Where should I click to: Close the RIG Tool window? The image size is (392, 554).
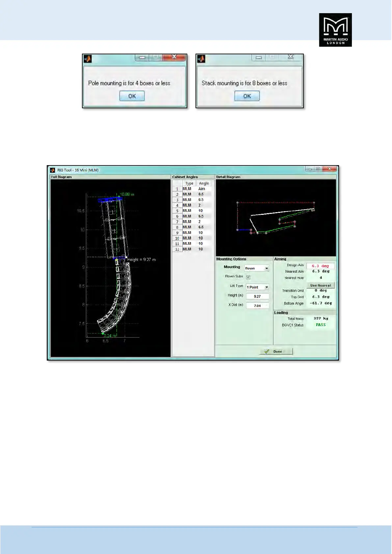click(329, 169)
